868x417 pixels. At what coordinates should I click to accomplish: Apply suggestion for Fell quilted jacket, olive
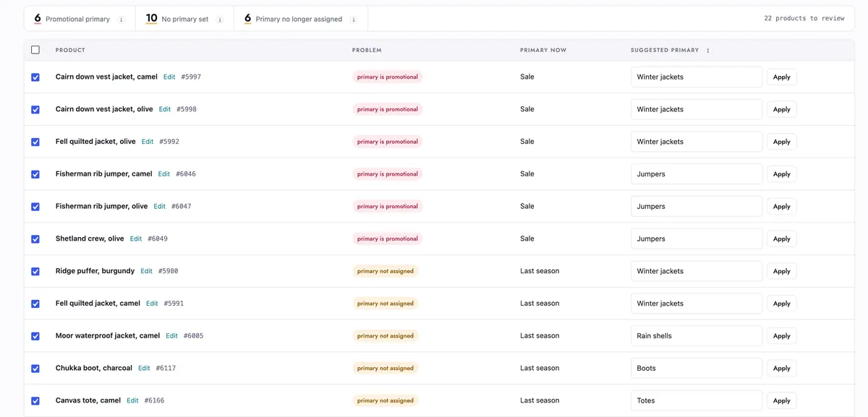[x=782, y=142]
